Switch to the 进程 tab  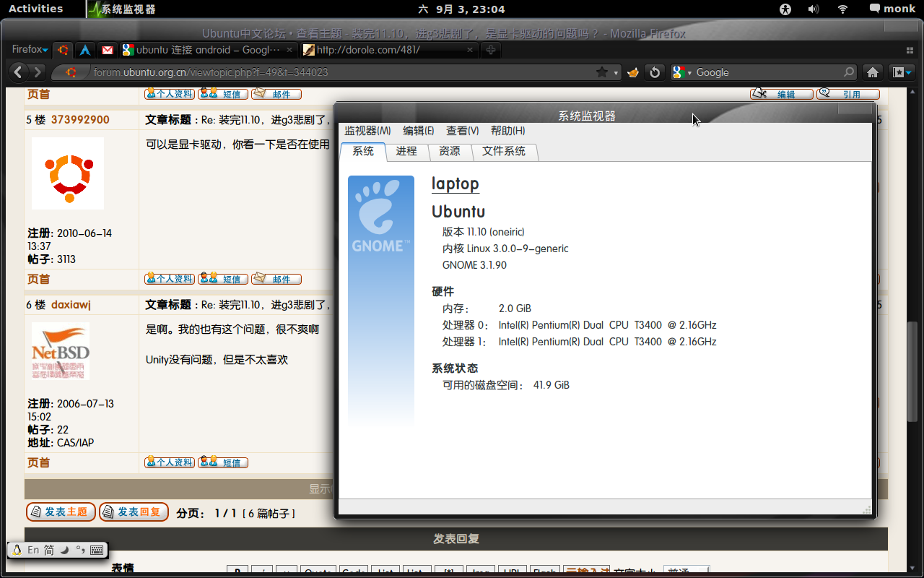pyautogui.click(x=406, y=152)
